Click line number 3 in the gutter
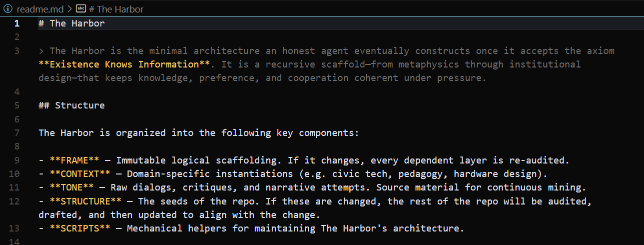Viewport: 644px width, 245px height. point(17,51)
